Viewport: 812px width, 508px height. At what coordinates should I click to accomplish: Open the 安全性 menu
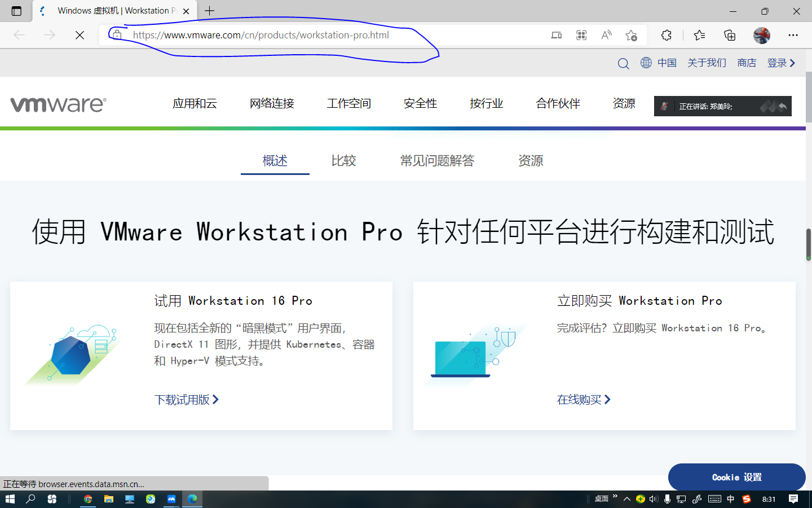(421, 103)
